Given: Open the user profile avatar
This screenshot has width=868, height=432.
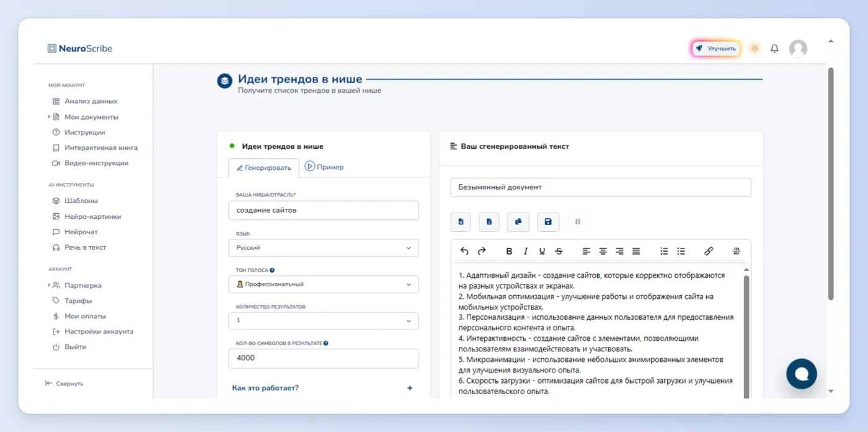Looking at the screenshot, I should point(798,48).
